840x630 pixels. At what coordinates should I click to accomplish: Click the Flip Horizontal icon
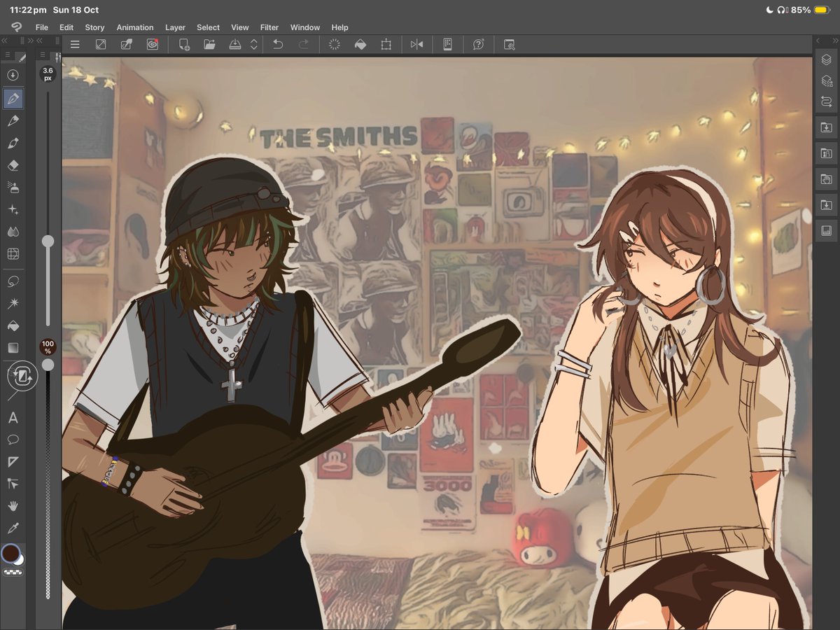[417, 44]
